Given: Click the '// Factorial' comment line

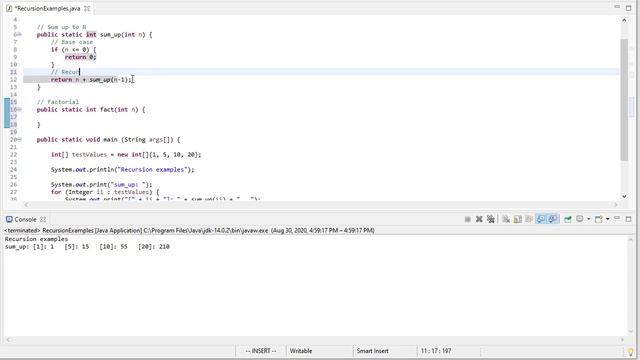Looking at the screenshot, I should (58, 102).
